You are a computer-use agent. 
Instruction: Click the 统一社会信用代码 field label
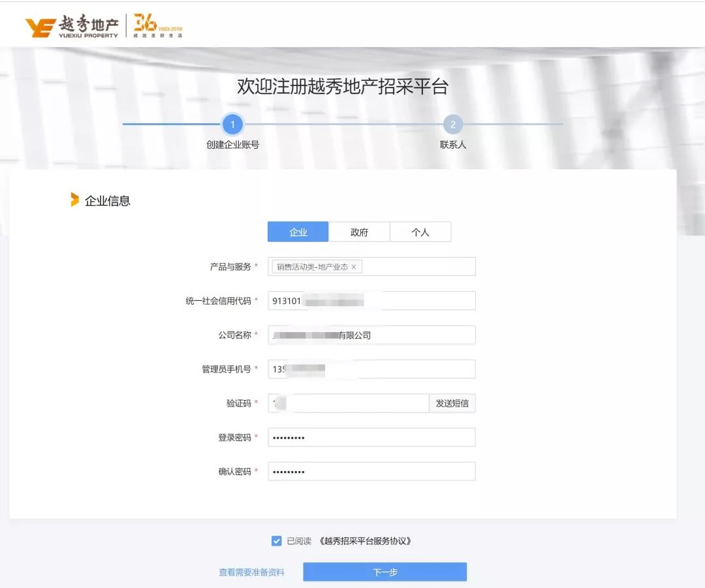[x=218, y=301]
